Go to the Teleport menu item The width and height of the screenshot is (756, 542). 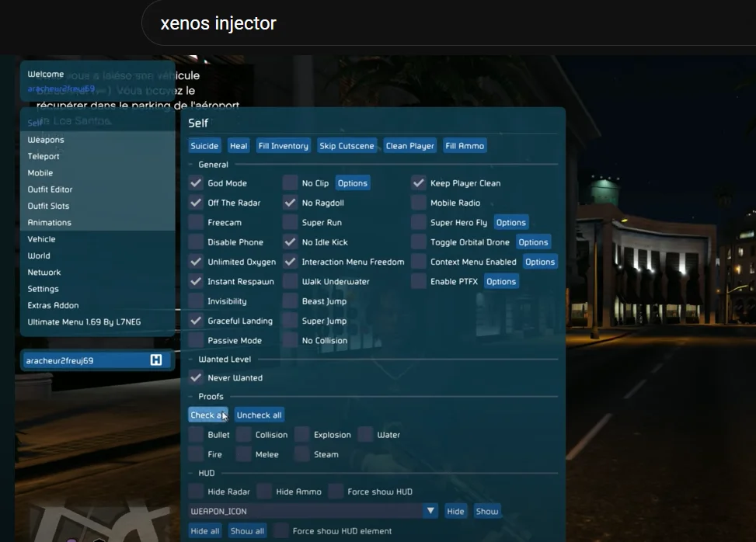(44, 156)
